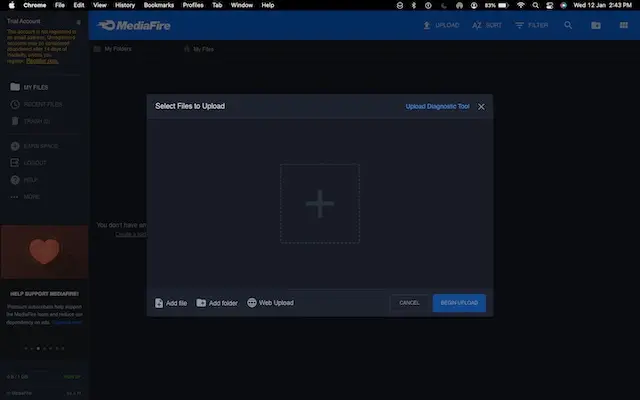This screenshot has height=400, width=640.
Task: Open the Chrome menu in menu bar
Action: [x=35, y=5]
